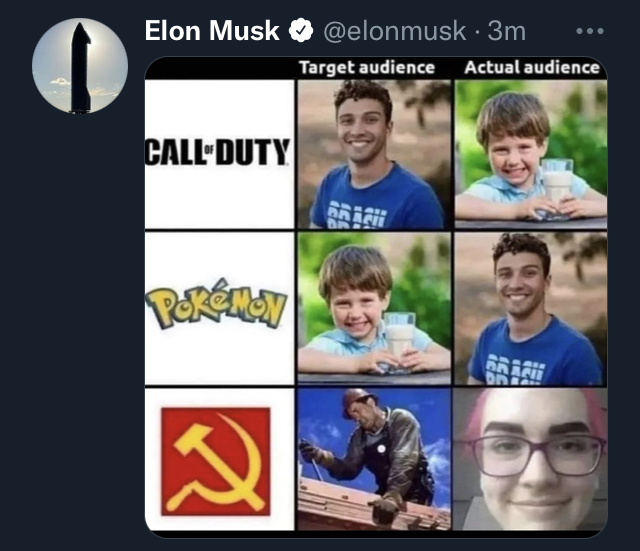Screen dimensions: 640x551
Task: Select the child photo beside the Pokémon logo
Action: [x=373, y=309]
